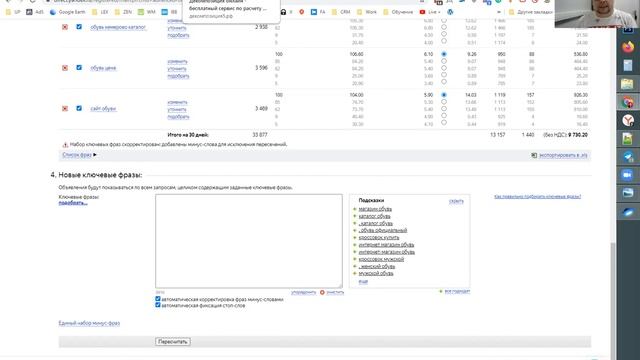This screenshot has width=640, height=360.
Task: Uncheck the 'обувь цена' phrase checkbox
Action: pos(79,67)
